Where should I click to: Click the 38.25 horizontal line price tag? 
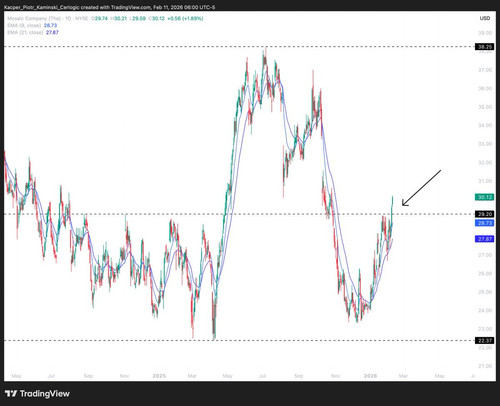(x=485, y=47)
